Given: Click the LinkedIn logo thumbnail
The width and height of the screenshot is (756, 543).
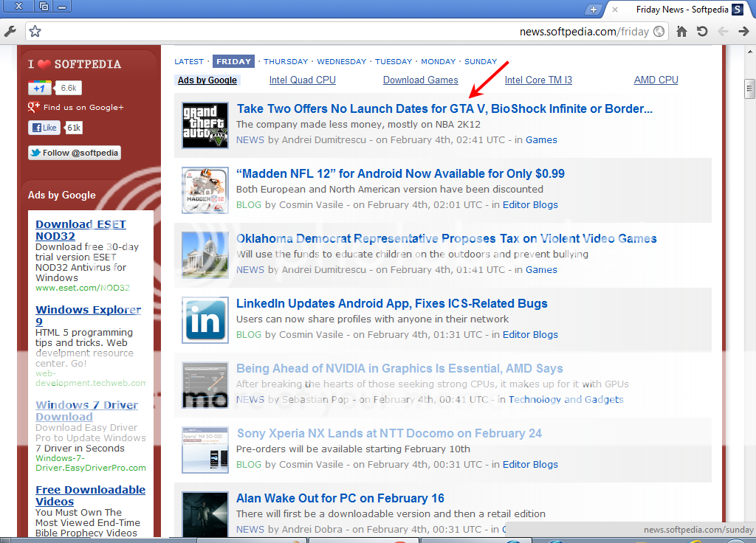Looking at the screenshot, I should pyautogui.click(x=205, y=320).
